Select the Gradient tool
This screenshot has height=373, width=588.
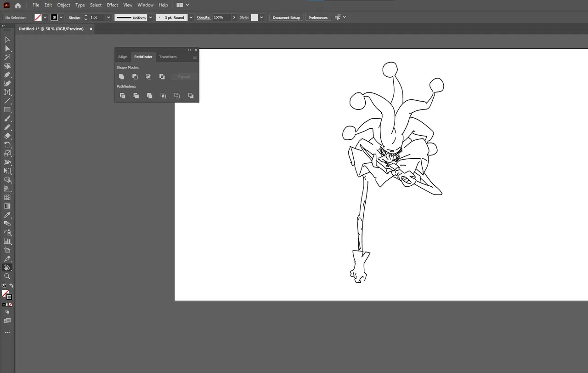(7, 206)
